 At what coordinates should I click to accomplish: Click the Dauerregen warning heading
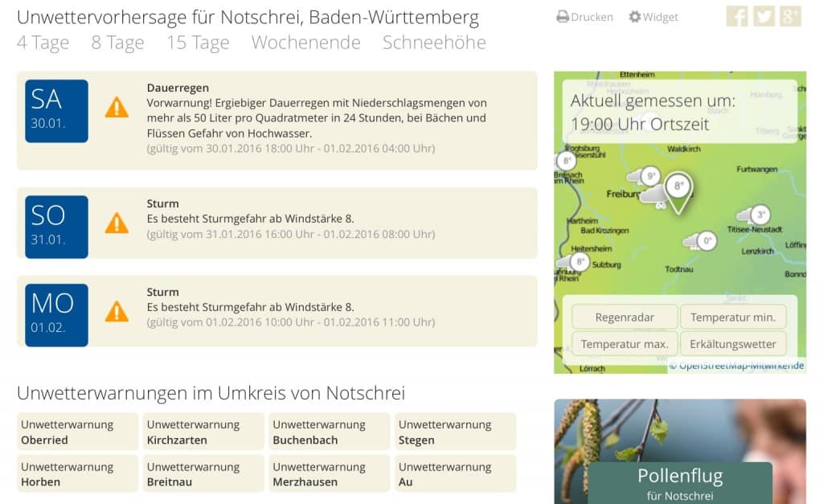178,88
